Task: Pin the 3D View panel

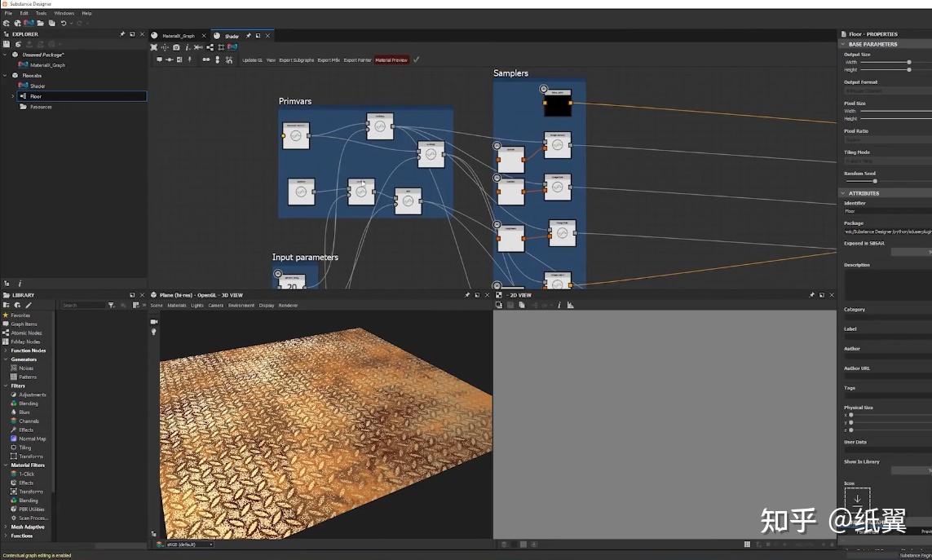Action: click(466, 295)
